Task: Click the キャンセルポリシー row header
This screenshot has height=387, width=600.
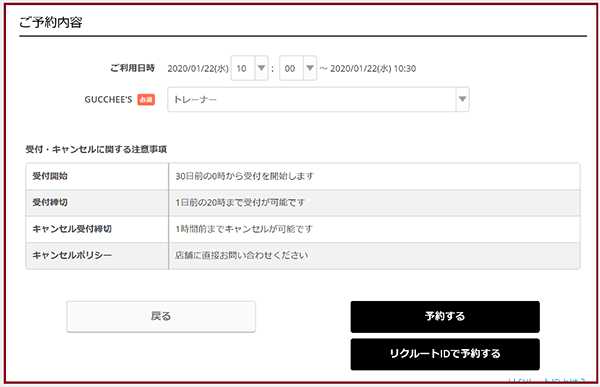Action: coord(97,255)
